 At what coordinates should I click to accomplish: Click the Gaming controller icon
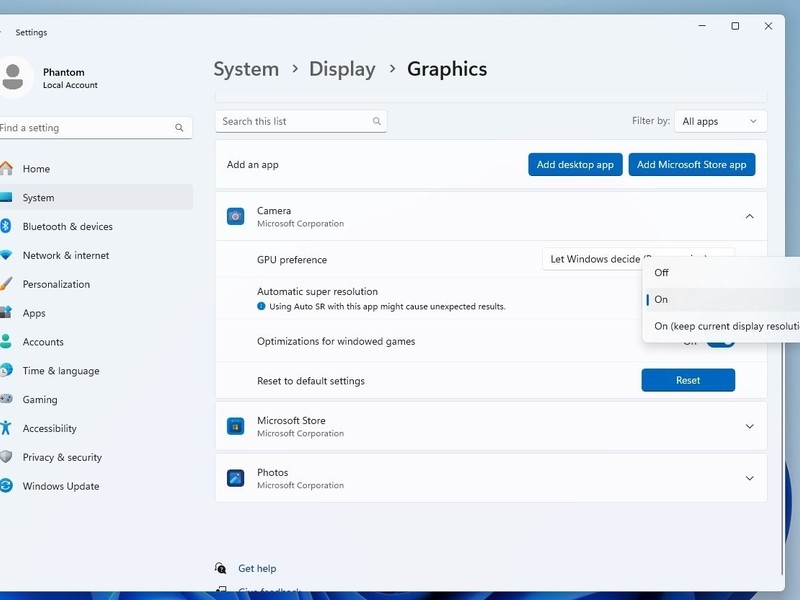[x=6, y=399]
